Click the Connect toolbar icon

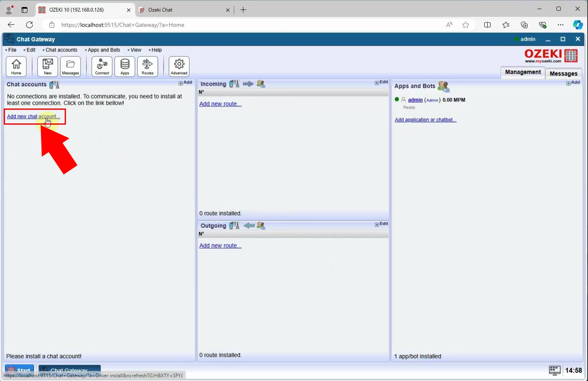tap(102, 66)
